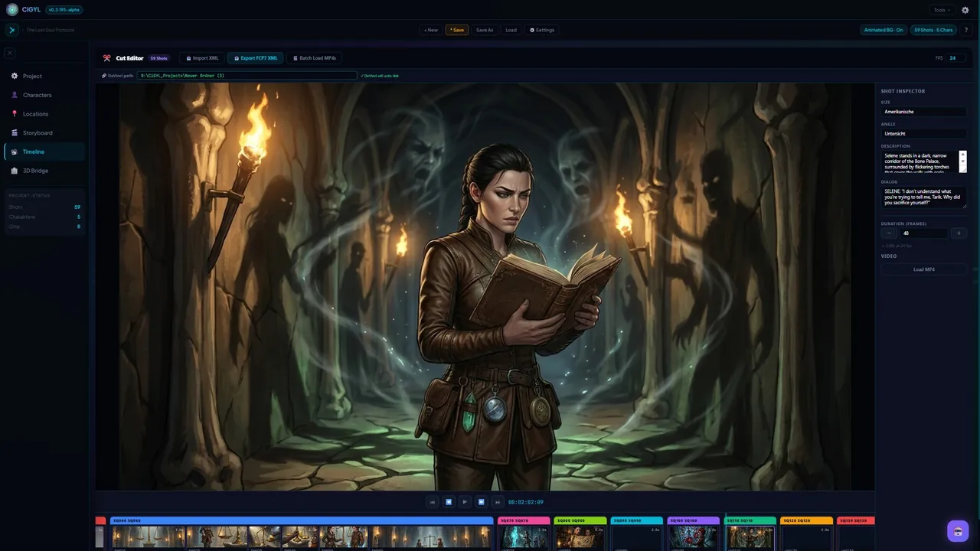This screenshot has height=551, width=980.
Task: Click the 59 Shots badge next to Cut Editor
Action: point(158,58)
